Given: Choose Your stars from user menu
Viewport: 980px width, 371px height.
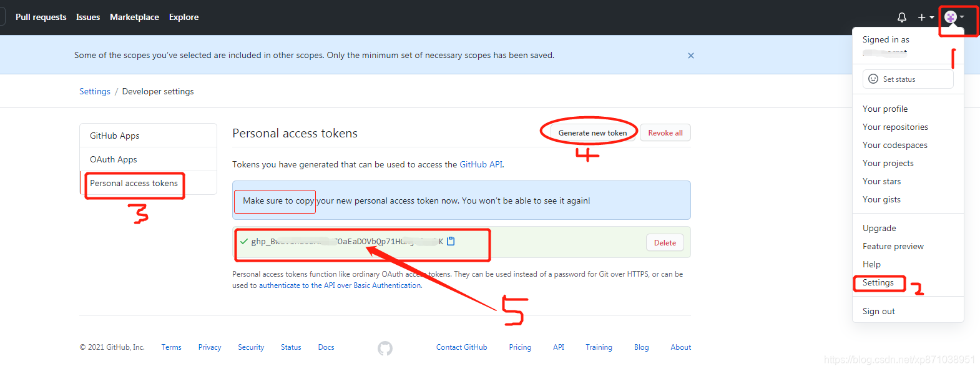Looking at the screenshot, I should click(882, 181).
